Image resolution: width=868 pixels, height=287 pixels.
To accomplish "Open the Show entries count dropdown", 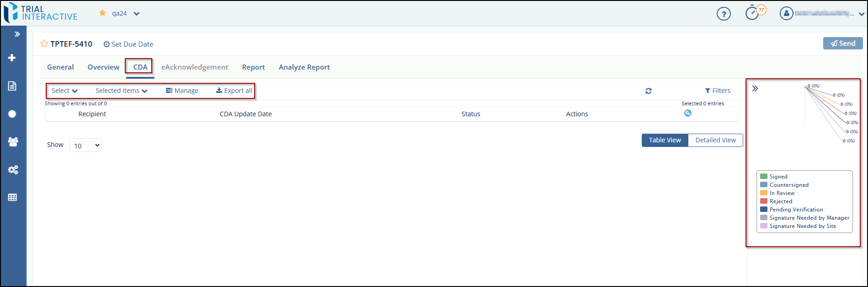I will click(x=85, y=146).
